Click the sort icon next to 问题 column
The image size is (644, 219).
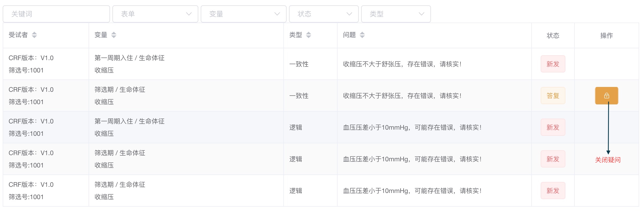[362, 35]
